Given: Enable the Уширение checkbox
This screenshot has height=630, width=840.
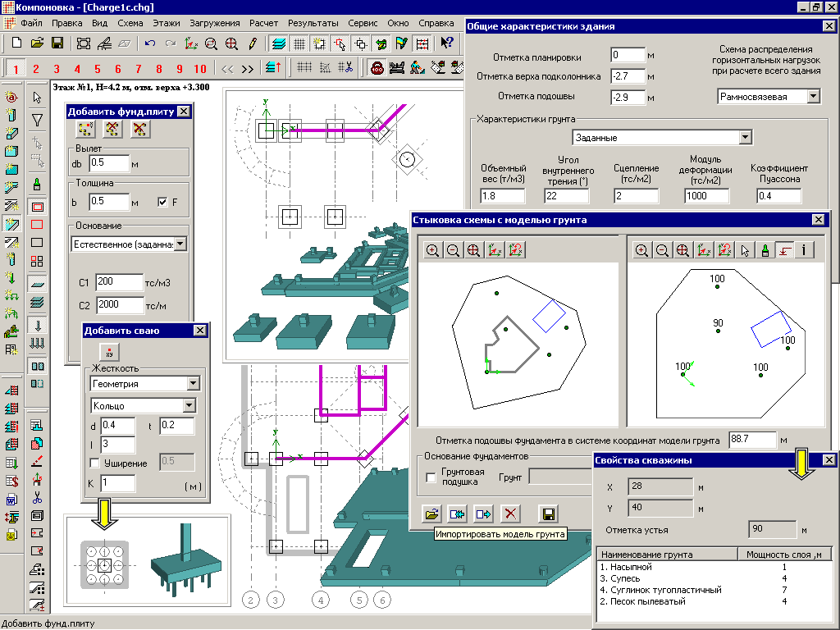Looking at the screenshot, I should tap(94, 463).
